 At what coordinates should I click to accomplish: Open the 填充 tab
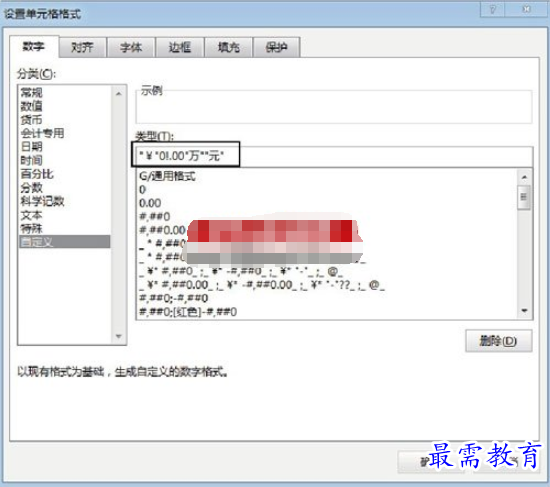click(x=228, y=47)
